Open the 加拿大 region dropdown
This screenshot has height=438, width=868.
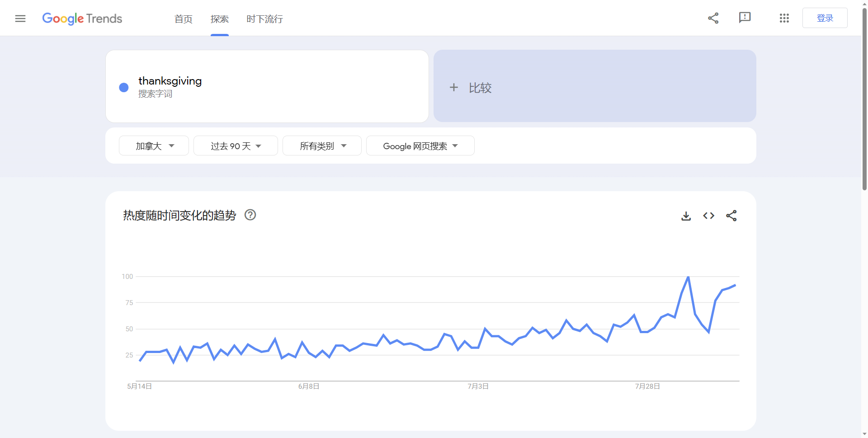point(154,146)
